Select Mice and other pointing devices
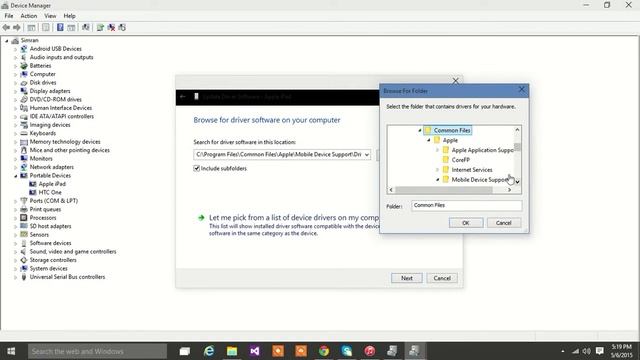This screenshot has height=360, width=640. [x=69, y=150]
